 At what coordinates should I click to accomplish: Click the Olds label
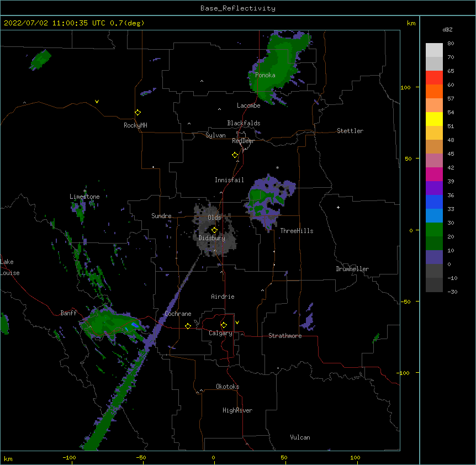(214, 218)
